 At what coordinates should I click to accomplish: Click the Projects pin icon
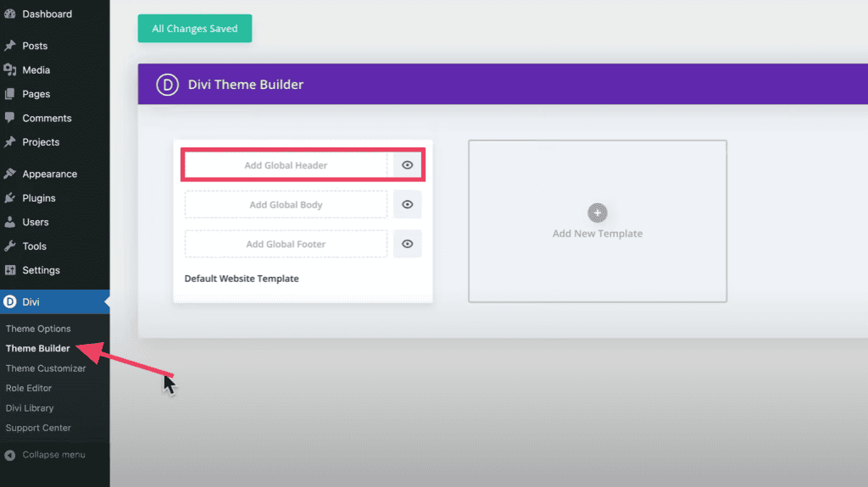[10, 141]
